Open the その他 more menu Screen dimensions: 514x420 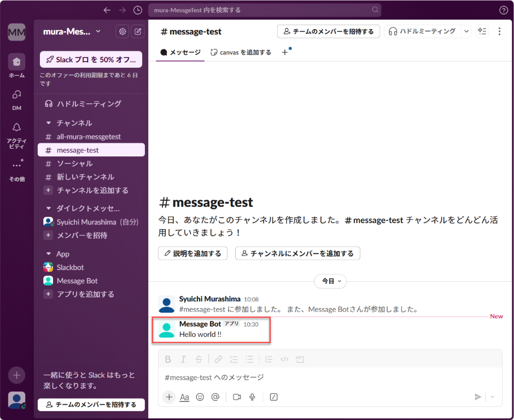click(17, 171)
